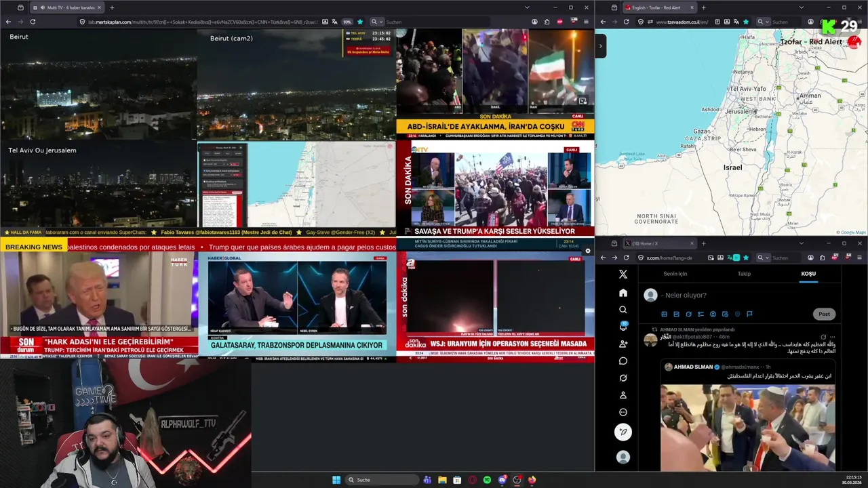Open search engine dropdown in X browser window
This screenshot has width=868, height=488.
[x=764, y=258]
